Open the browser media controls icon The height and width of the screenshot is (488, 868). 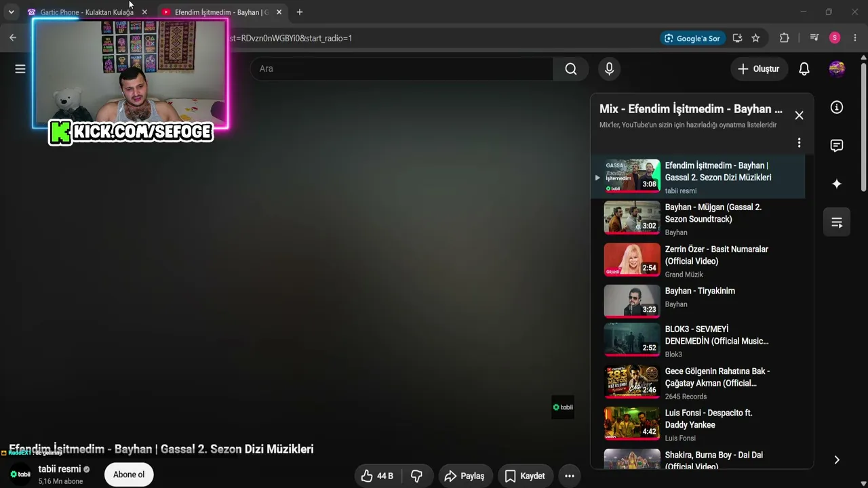(814, 38)
